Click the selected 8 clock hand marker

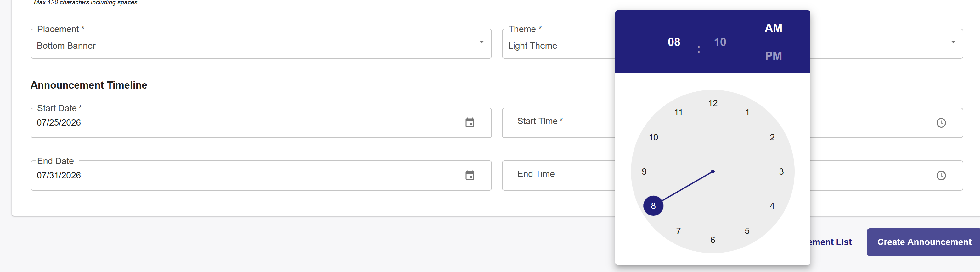653,206
